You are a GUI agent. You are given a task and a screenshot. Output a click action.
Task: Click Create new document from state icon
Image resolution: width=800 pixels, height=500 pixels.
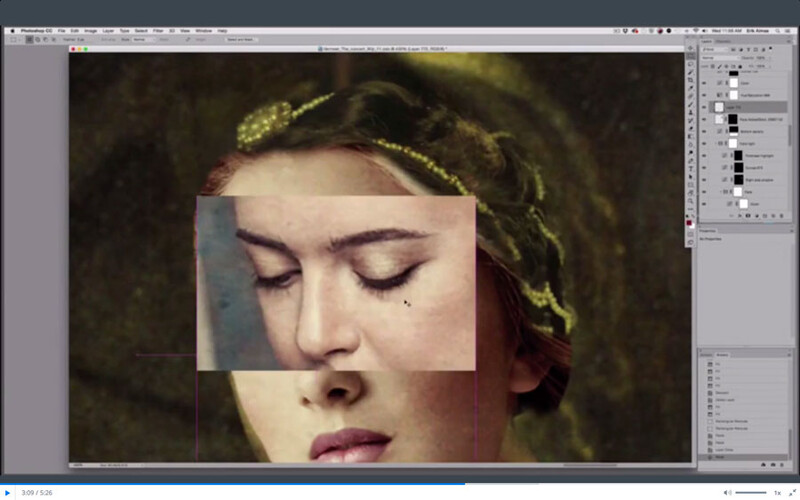(x=764, y=465)
